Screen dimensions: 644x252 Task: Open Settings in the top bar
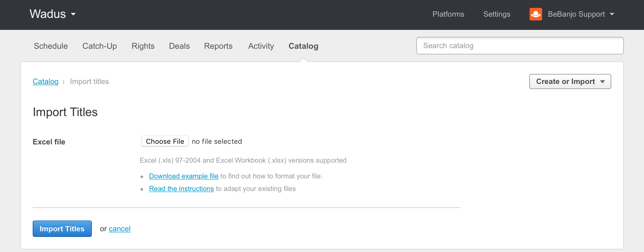[x=497, y=14]
